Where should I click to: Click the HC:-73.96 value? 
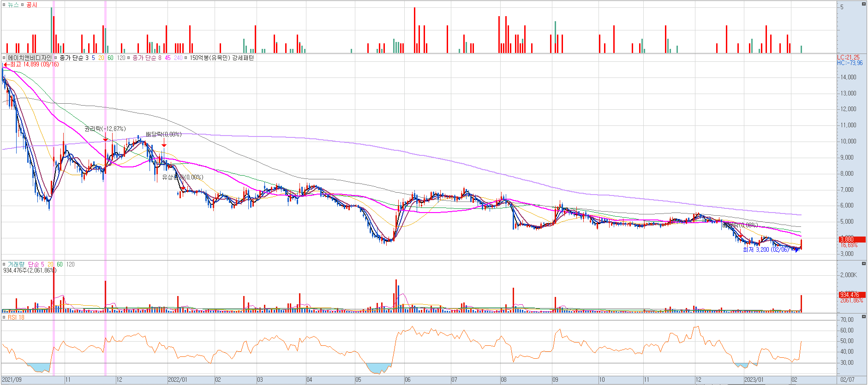[x=850, y=63]
